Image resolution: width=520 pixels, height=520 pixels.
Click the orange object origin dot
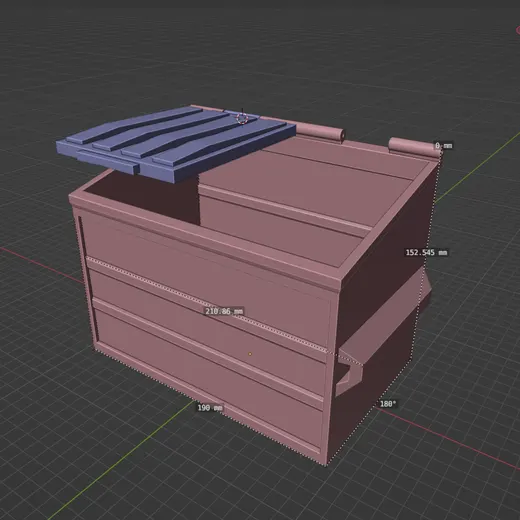pos(250,354)
